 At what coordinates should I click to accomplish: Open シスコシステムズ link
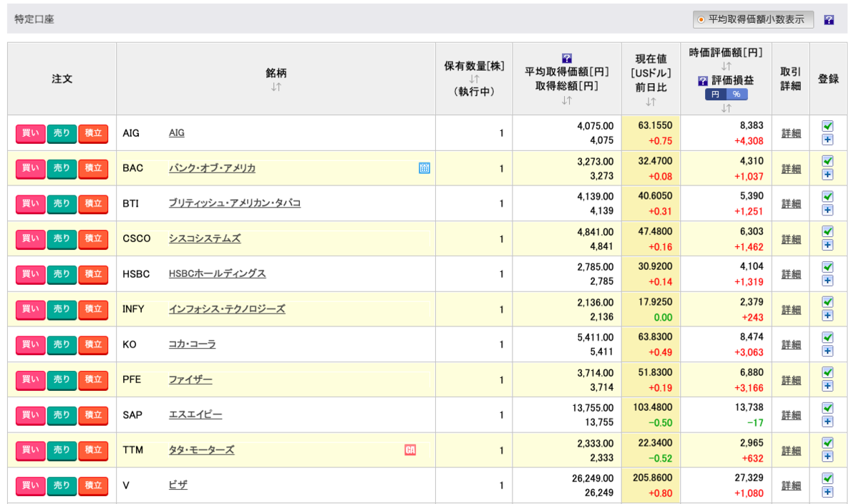pos(205,238)
